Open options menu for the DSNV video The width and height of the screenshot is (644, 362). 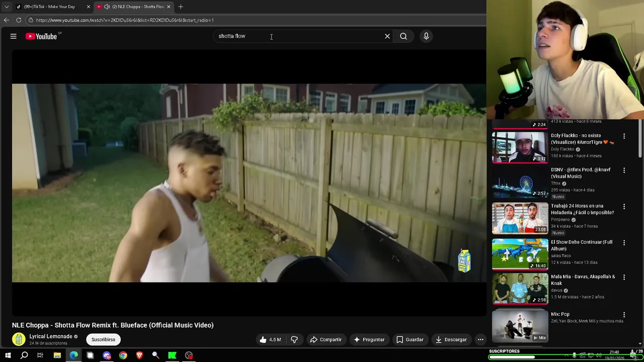click(x=624, y=170)
